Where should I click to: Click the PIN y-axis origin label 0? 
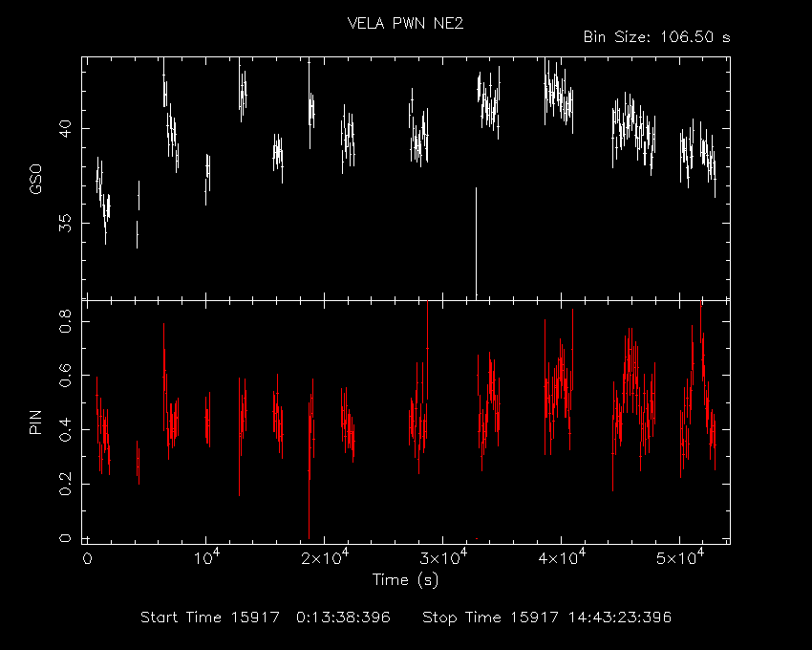pos(65,538)
